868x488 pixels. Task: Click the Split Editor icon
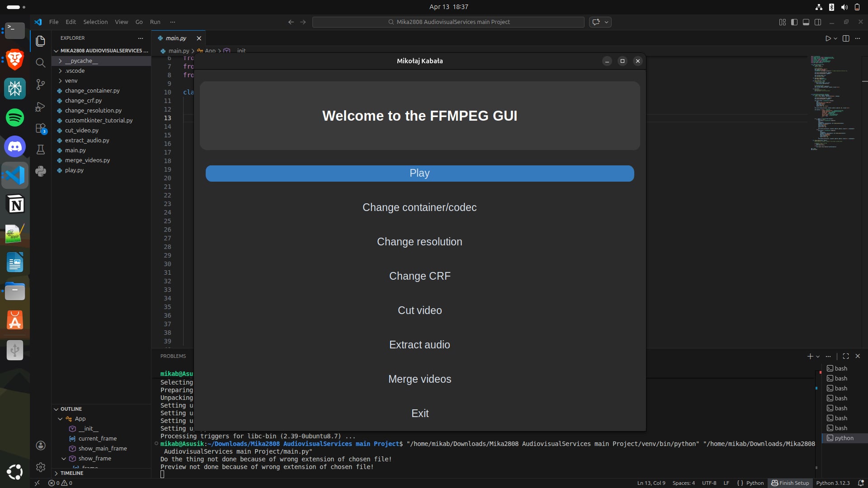point(846,38)
